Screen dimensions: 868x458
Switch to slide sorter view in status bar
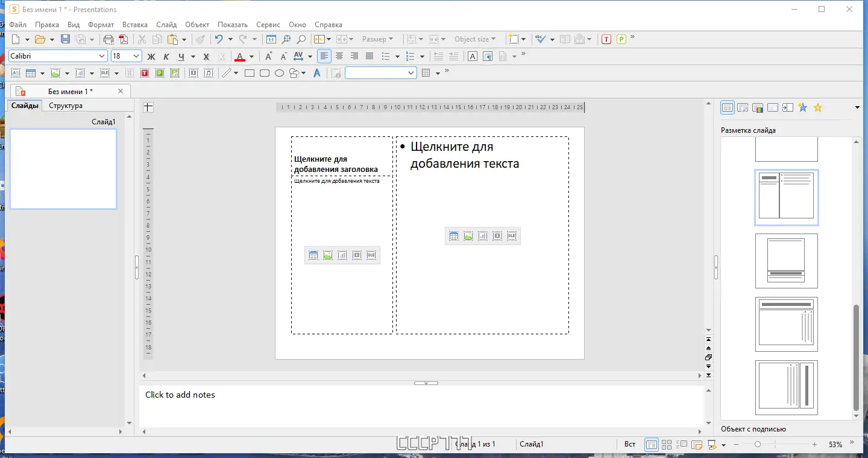(667, 445)
